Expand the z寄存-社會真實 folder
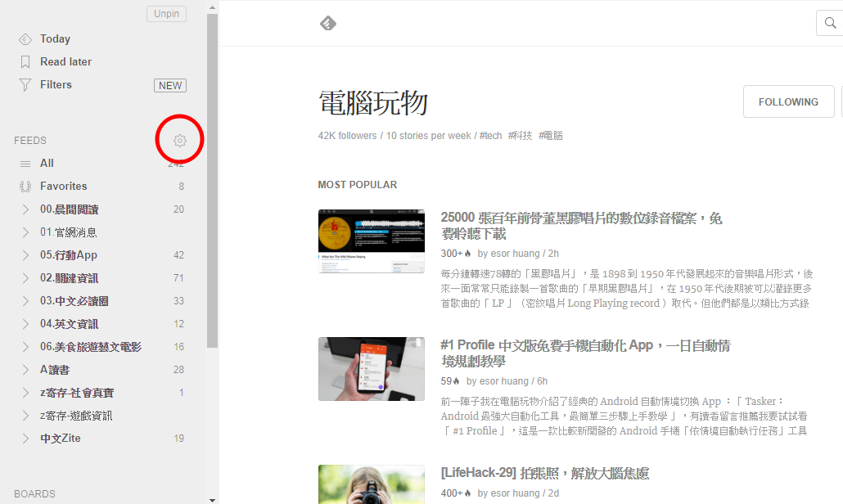 [x=25, y=393]
